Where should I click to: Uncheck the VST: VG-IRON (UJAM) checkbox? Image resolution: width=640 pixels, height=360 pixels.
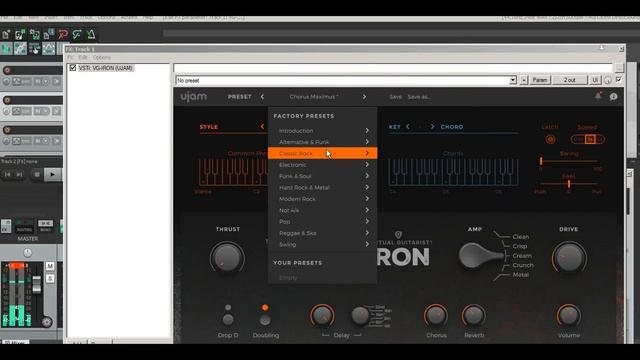click(73, 68)
